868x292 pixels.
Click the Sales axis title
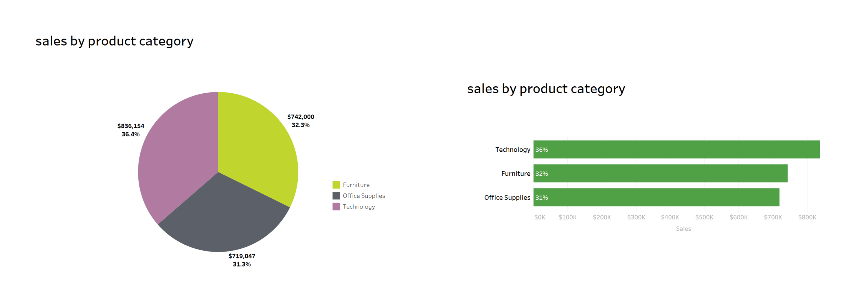point(683,229)
